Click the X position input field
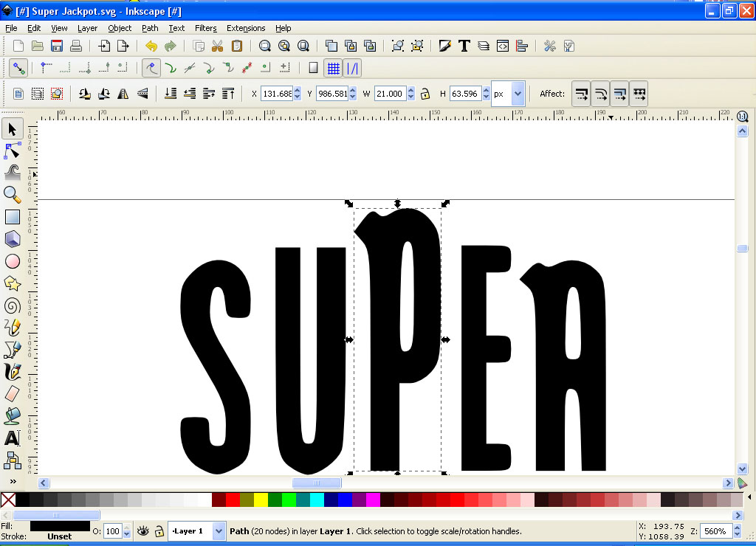 tap(277, 94)
